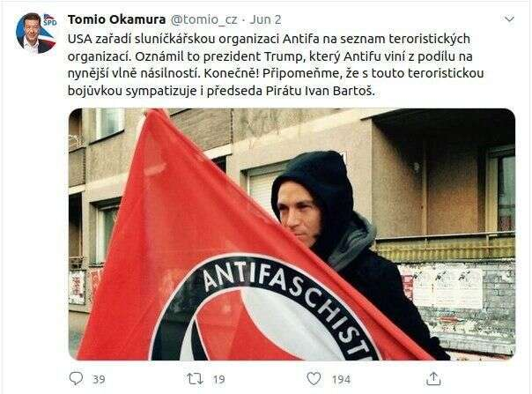Show the 194 likes count
The width and height of the screenshot is (532, 394).
point(341,379)
